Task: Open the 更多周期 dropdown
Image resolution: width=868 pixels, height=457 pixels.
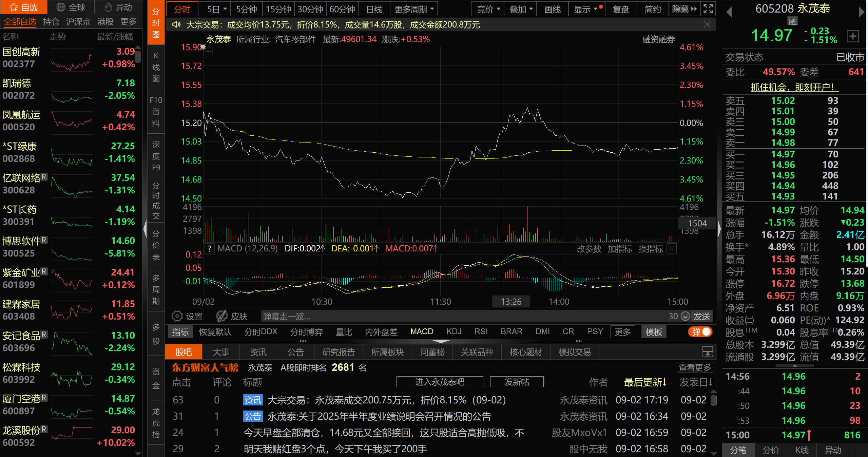Action: tap(414, 9)
